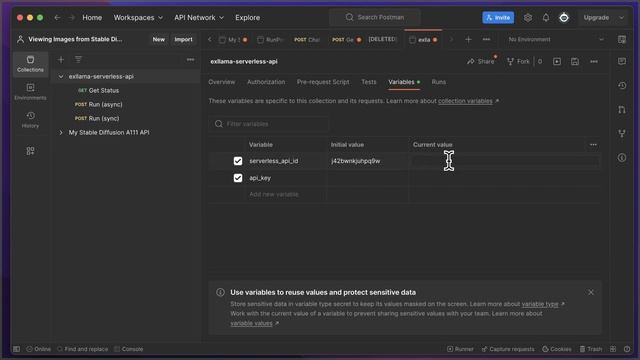Switch to the Pre-request Script tab
640x360 pixels.
pyautogui.click(x=323, y=82)
